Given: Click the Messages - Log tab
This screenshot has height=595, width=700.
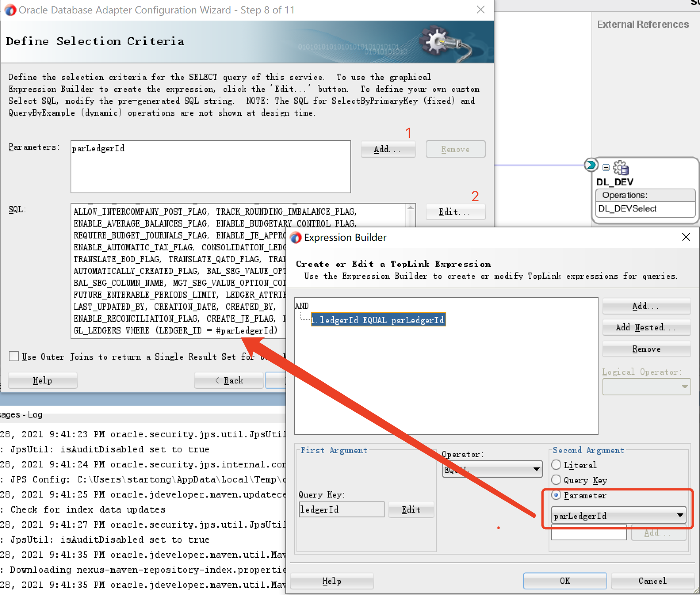Looking at the screenshot, I should click(x=21, y=414).
